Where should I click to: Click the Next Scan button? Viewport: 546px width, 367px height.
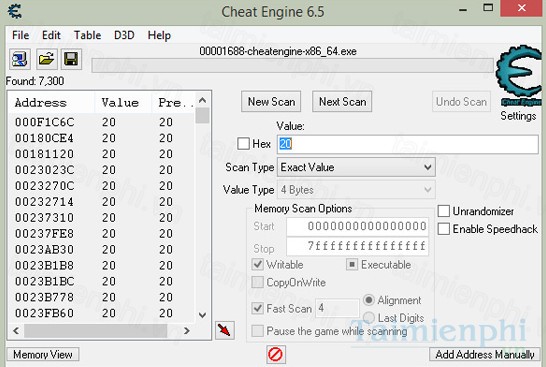click(x=342, y=102)
